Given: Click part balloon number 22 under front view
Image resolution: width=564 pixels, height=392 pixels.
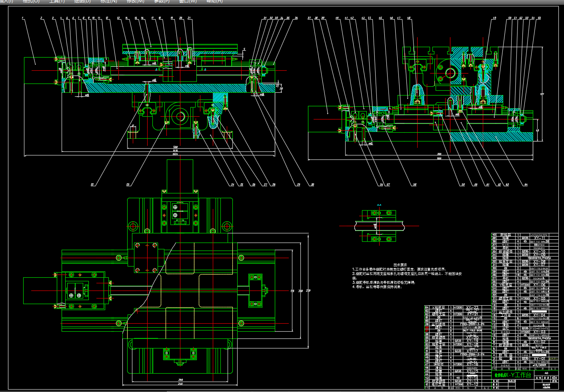Looking at the screenshot, I should [x=92, y=185].
